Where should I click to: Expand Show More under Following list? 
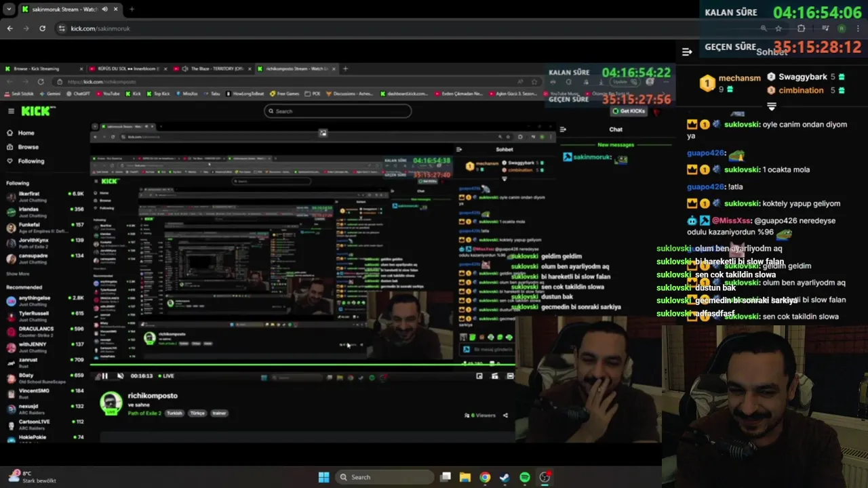tap(18, 274)
